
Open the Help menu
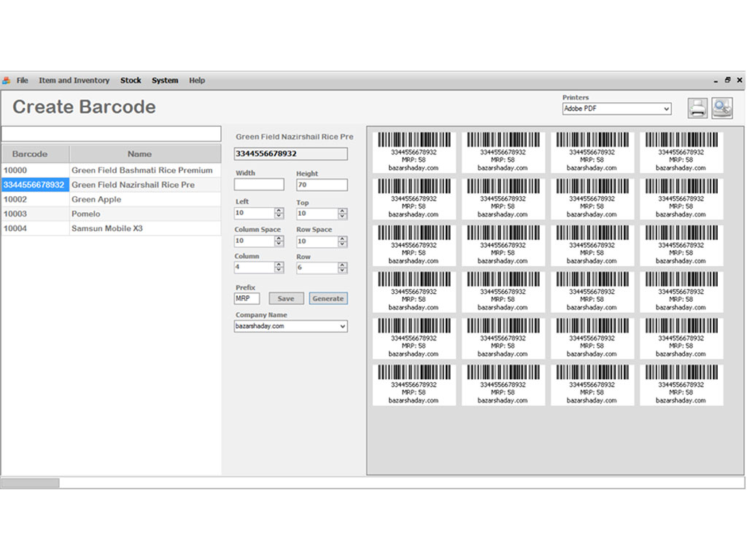click(x=197, y=80)
